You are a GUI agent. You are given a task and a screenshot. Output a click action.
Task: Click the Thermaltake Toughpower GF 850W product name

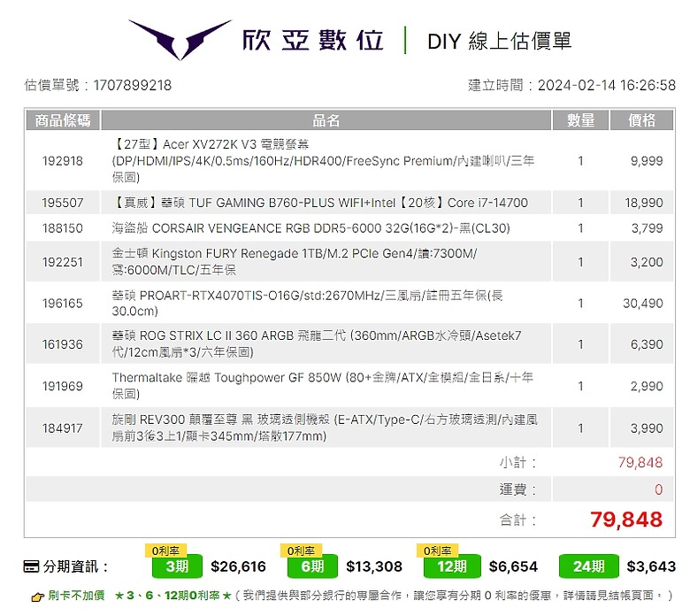[x=323, y=386]
